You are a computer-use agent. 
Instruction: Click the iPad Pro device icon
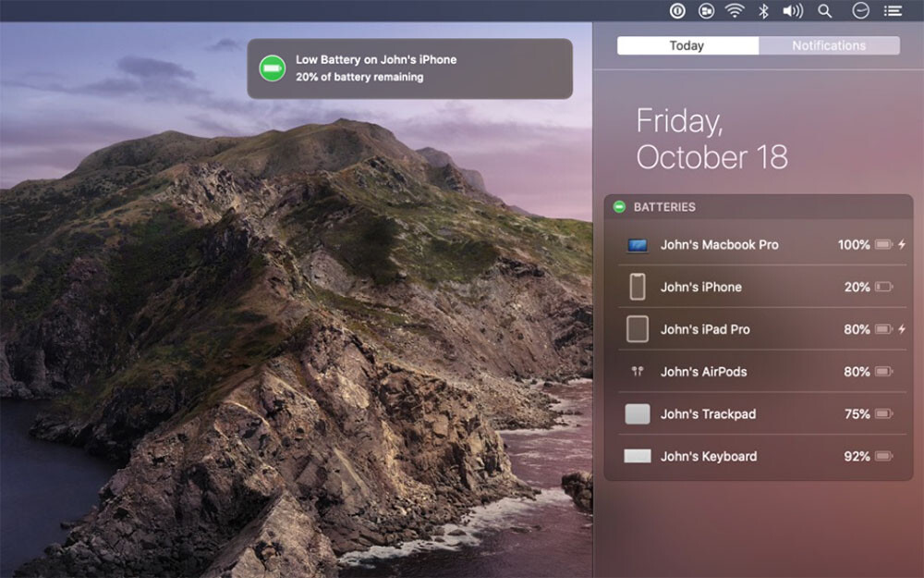coord(637,329)
